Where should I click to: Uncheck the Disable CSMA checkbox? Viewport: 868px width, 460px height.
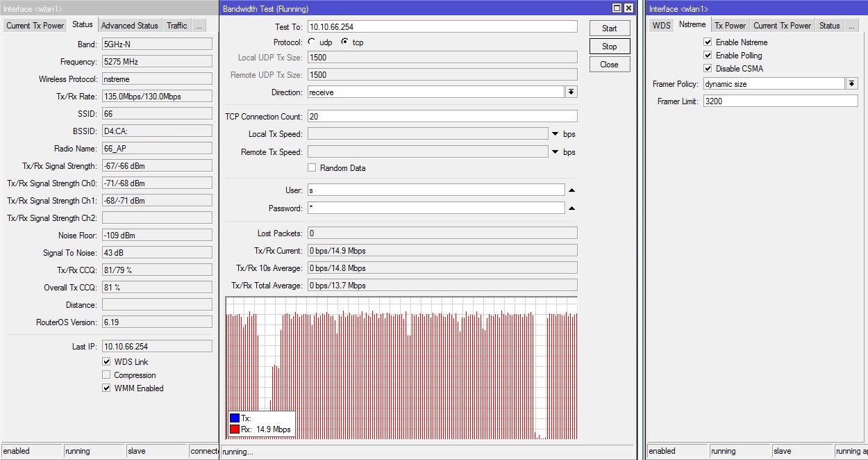708,69
